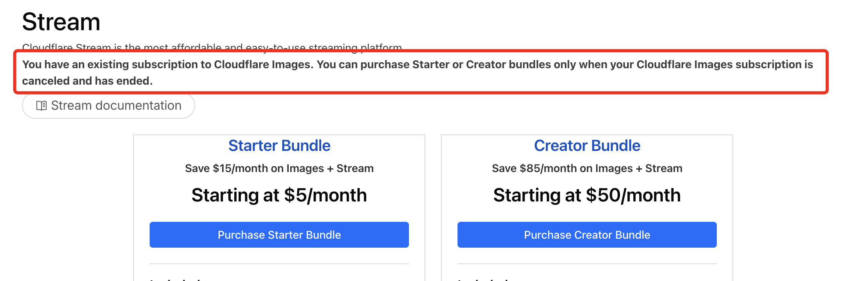Viewport: 868px width, 281px height.
Task: Click the Purchase Starter Bundle button
Action: click(x=279, y=235)
